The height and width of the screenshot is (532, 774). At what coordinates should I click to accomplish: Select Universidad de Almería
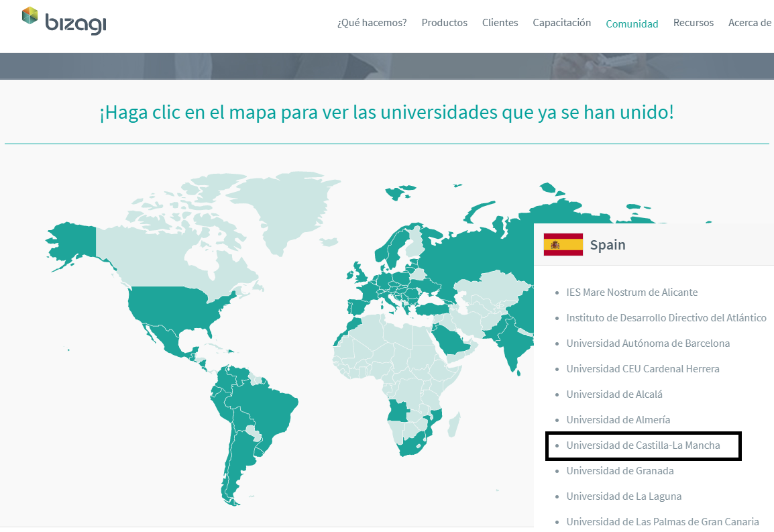click(618, 420)
